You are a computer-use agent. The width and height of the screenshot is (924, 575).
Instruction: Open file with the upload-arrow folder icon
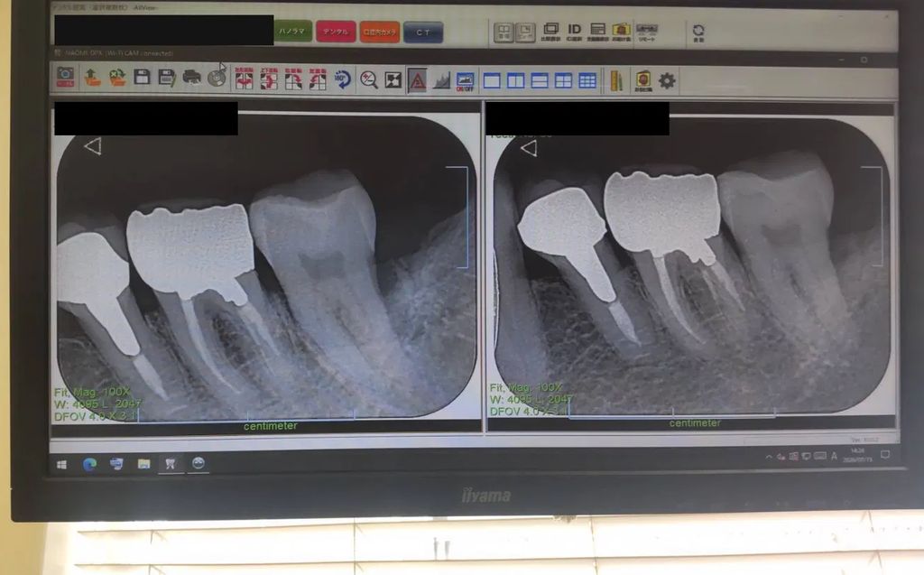point(92,79)
